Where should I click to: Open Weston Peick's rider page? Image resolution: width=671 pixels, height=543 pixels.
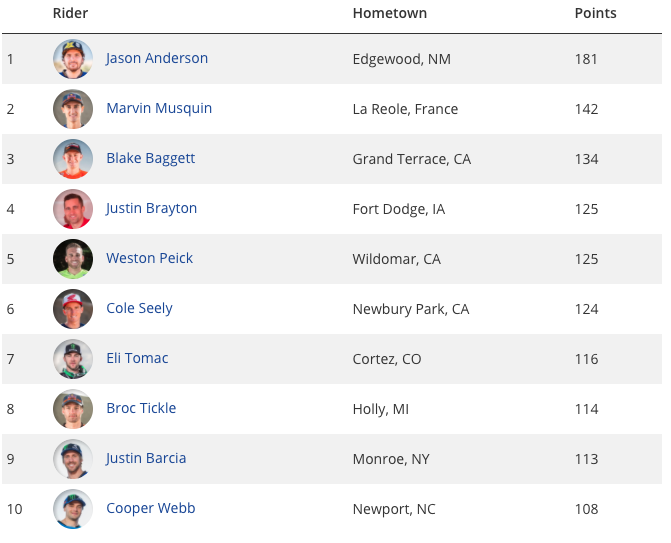point(149,258)
